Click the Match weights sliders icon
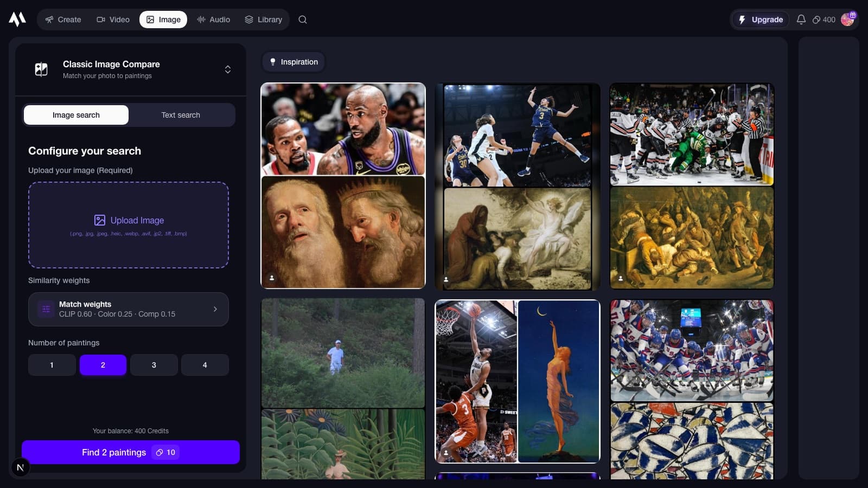868x488 pixels. coord(46,309)
